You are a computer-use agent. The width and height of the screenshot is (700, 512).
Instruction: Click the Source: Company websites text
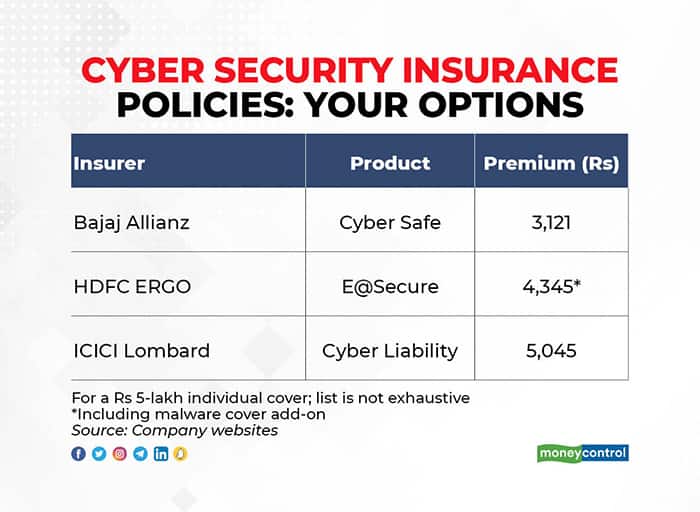point(175,430)
